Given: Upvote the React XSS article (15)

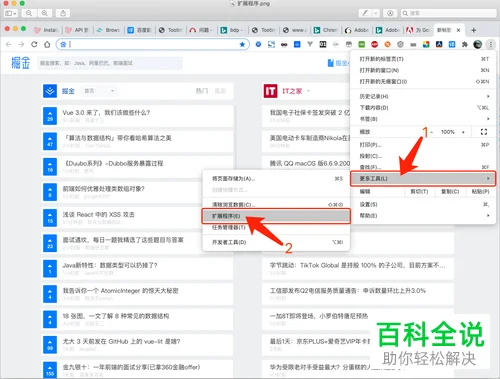Looking at the screenshot, I should (x=50, y=218).
